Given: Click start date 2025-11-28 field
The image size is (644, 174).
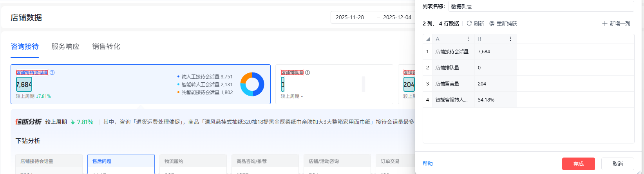Looking at the screenshot, I should [x=350, y=17].
